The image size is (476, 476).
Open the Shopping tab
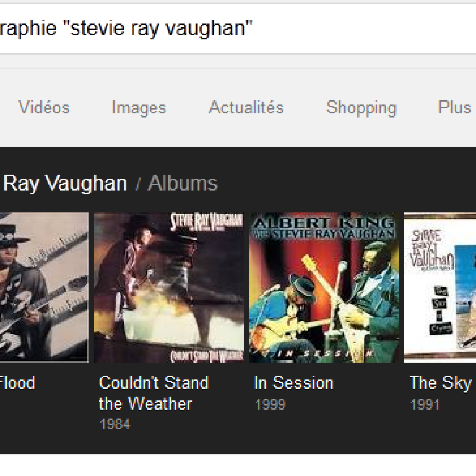tap(361, 107)
